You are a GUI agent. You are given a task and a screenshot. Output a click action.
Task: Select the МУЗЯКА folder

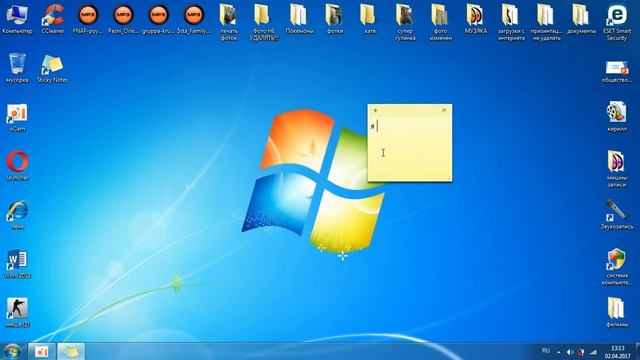click(476, 19)
